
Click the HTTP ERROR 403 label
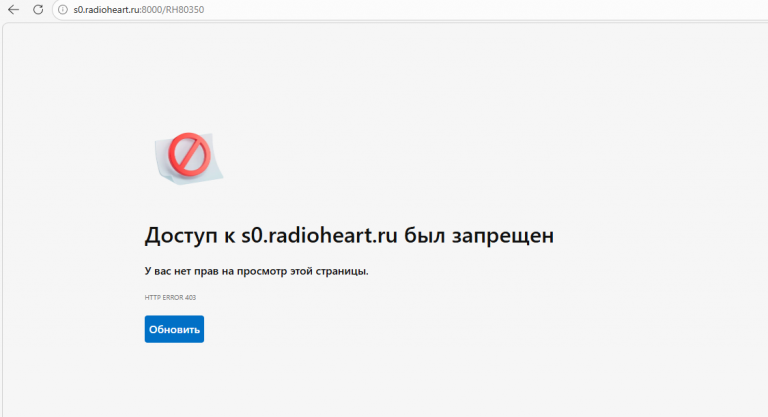tap(170, 297)
